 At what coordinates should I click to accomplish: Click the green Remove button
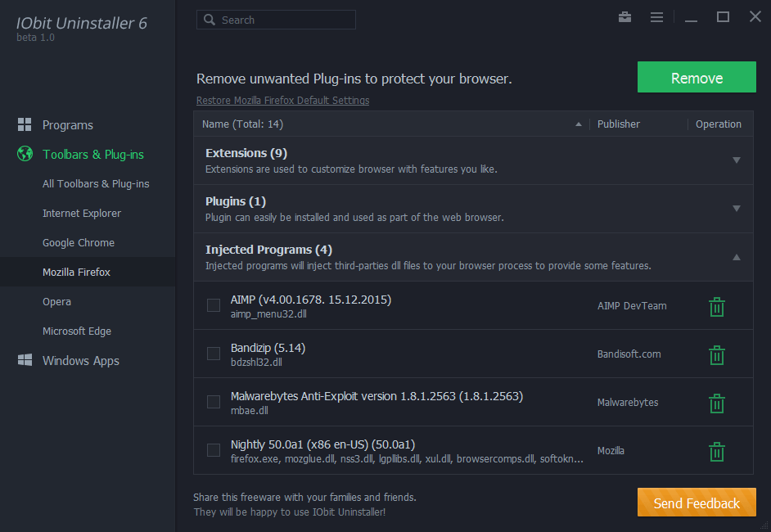tap(697, 77)
